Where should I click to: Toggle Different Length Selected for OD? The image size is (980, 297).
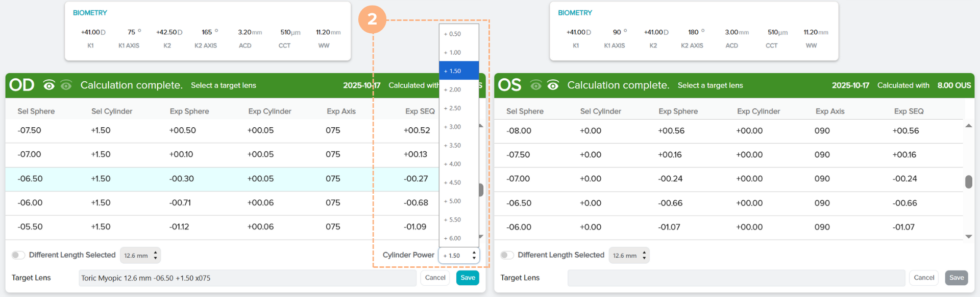[x=18, y=255]
